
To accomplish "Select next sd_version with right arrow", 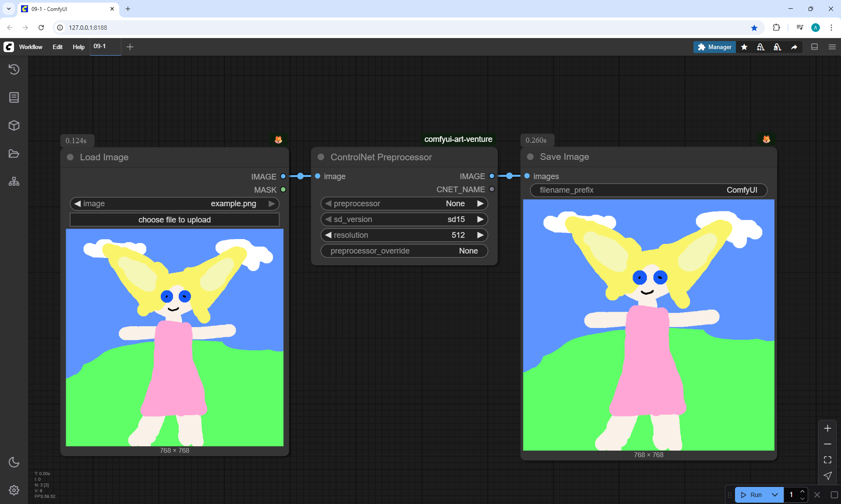I will 481,219.
